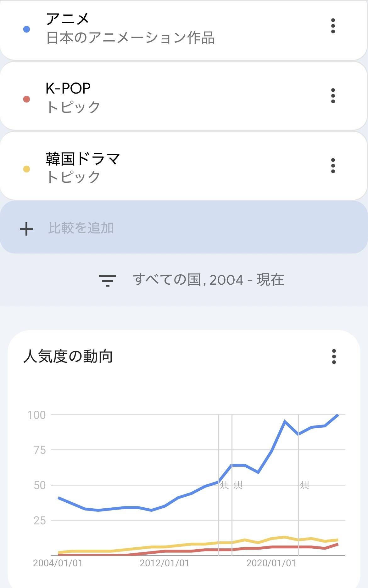368x588 pixels.
Task: Tap the plus icon to add comparison
Action: [x=26, y=229]
